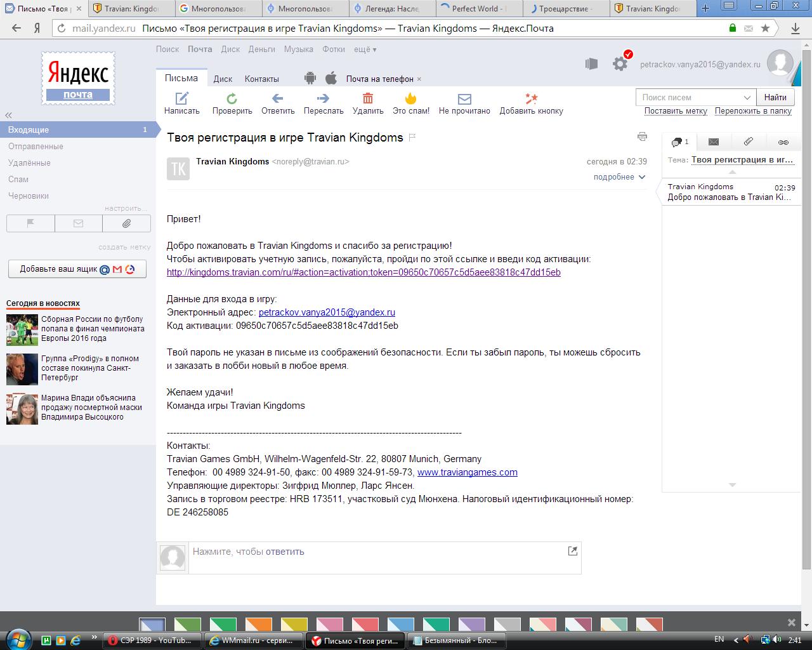Open the Marina Vlady news thumbnail
The image size is (812, 650).
click(x=22, y=409)
